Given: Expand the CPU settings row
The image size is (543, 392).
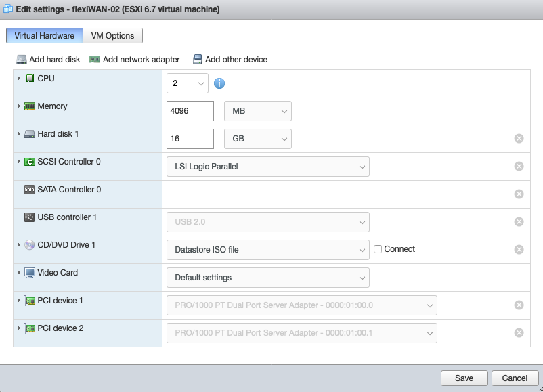Looking at the screenshot, I should pyautogui.click(x=19, y=79).
